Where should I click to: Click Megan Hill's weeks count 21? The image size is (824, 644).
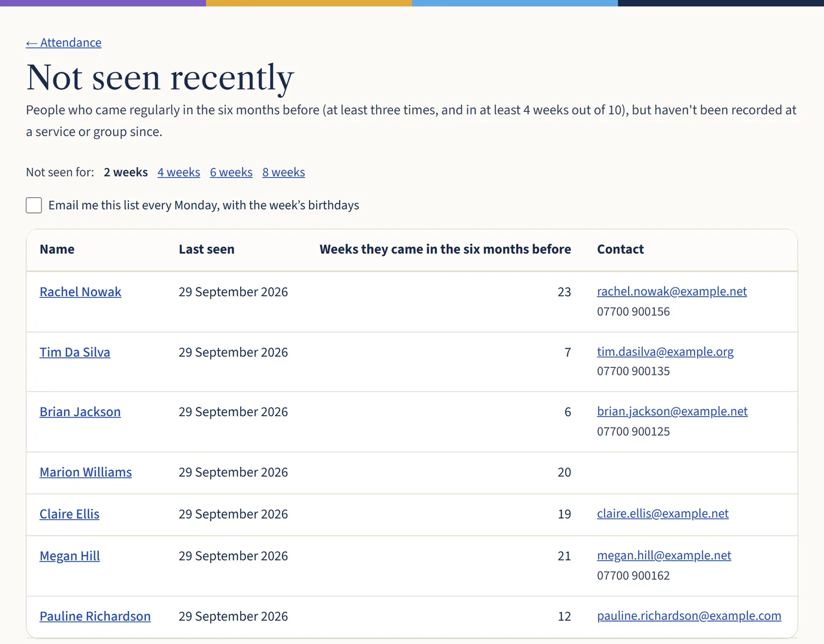pos(564,556)
